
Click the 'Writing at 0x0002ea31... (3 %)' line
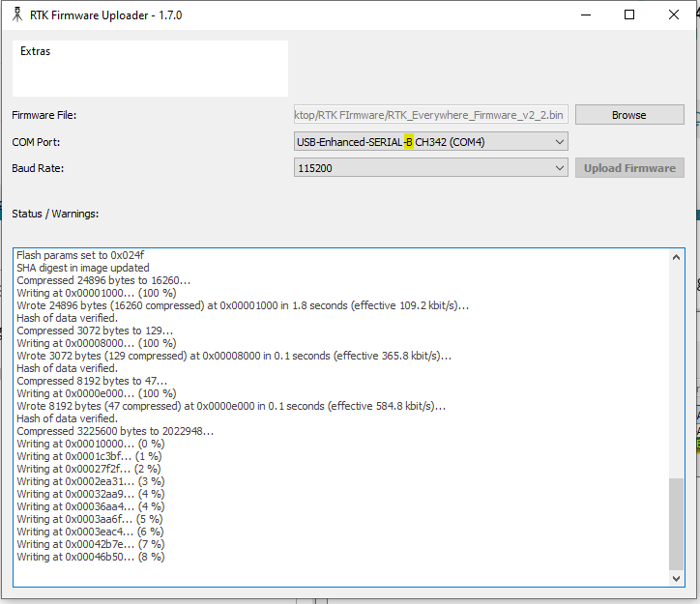click(91, 481)
